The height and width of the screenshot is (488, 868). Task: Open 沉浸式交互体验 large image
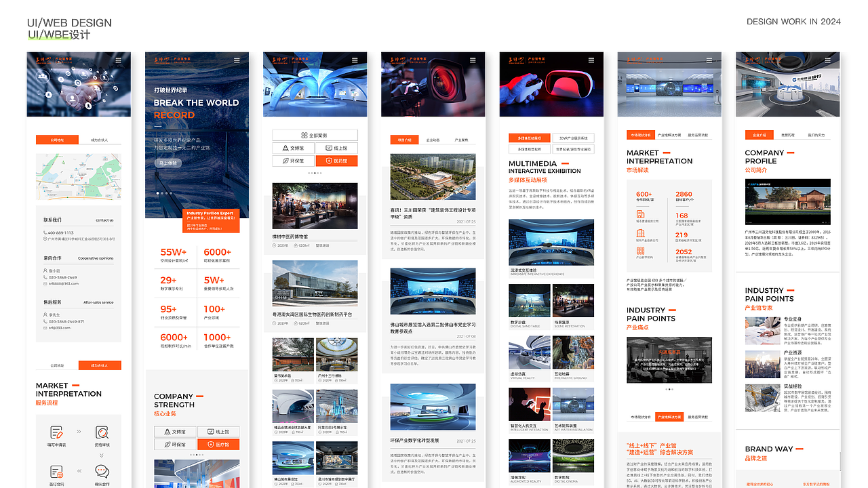click(551, 242)
